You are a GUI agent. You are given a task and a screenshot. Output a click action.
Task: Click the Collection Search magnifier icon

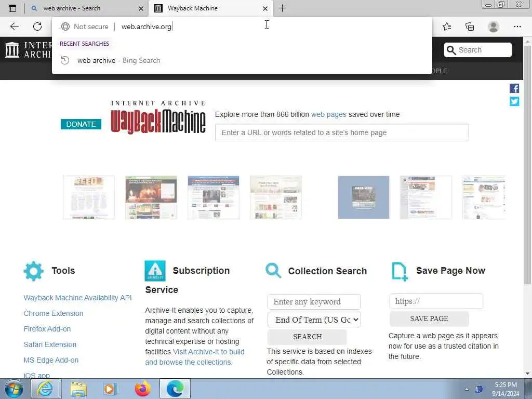(x=273, y=270)
